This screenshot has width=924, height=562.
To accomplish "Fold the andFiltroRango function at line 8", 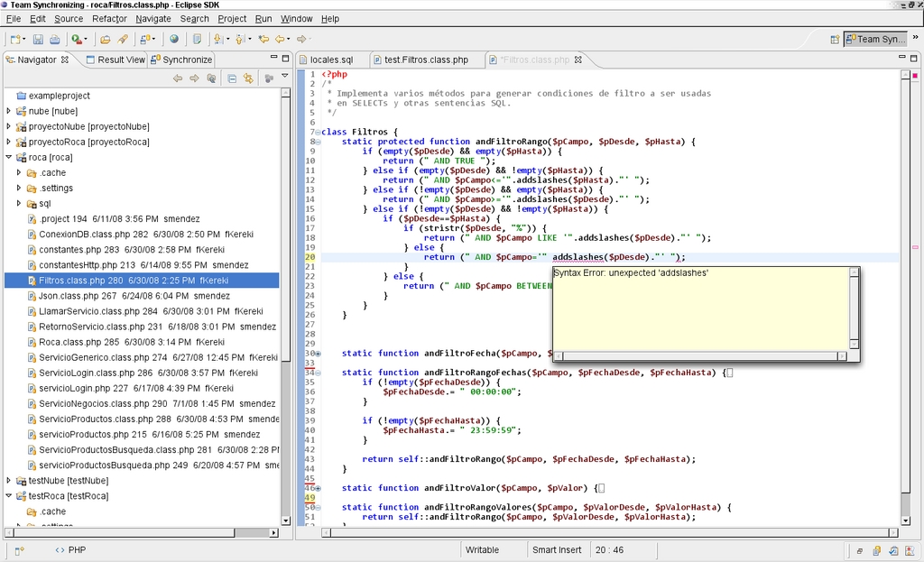I will 318,142.
